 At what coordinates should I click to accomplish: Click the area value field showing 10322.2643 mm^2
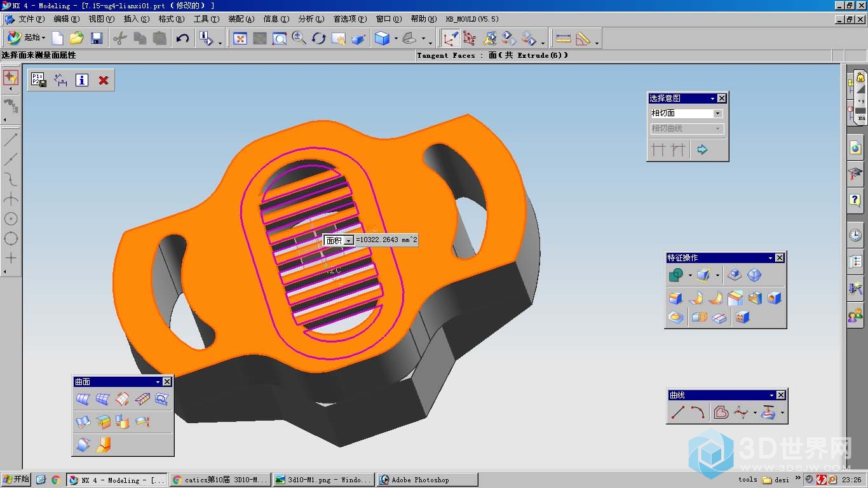(386, 240)
